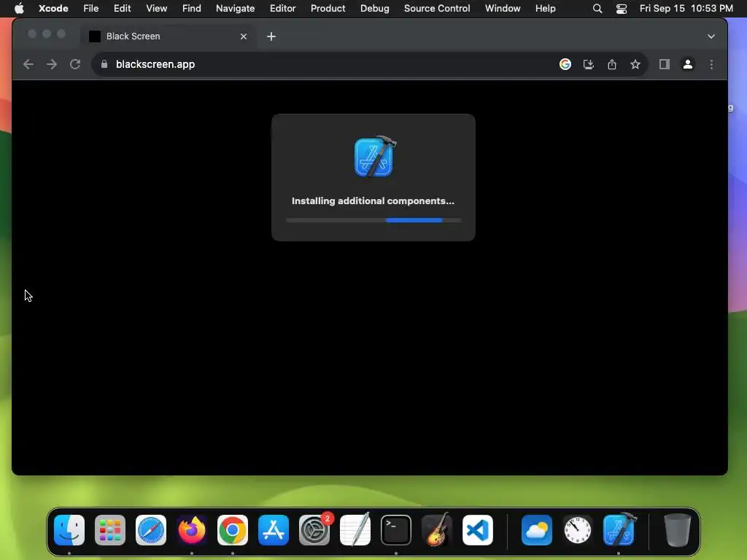Click the installation progress bar
This screenshot has width=747, height=560.
(x=373, y=220)
